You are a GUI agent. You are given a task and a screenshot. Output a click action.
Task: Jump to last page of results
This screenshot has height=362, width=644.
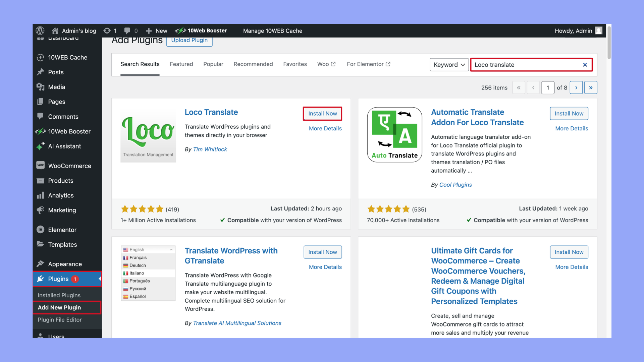tap(591, 87)
